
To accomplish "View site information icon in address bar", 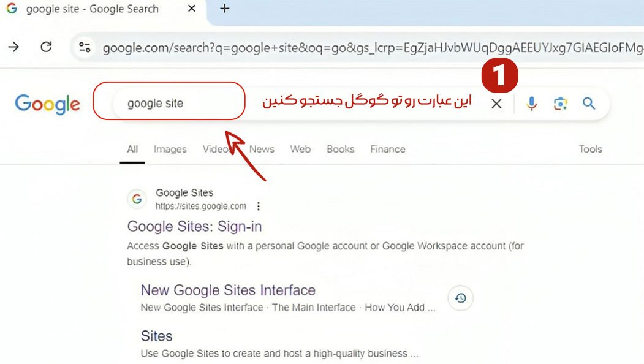I will point(85,47).
